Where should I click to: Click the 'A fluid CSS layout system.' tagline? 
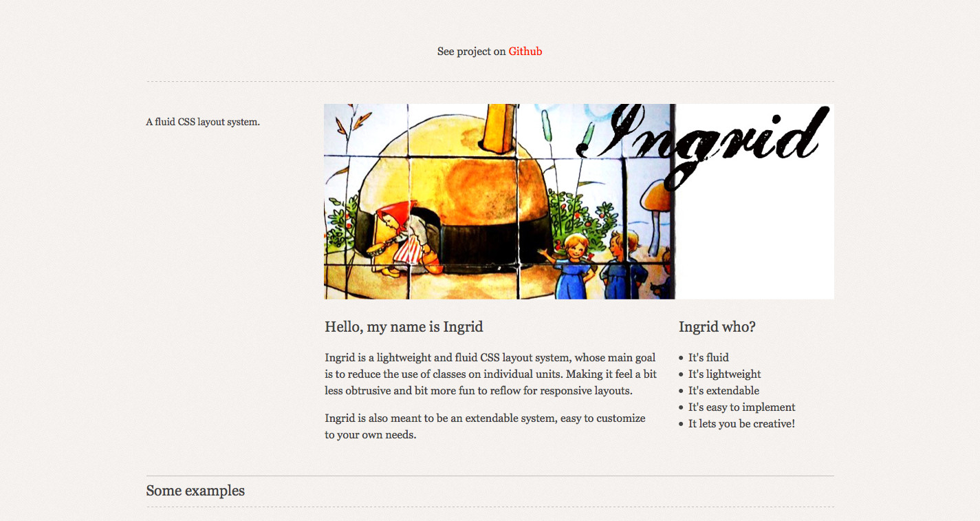pos(203,123)
